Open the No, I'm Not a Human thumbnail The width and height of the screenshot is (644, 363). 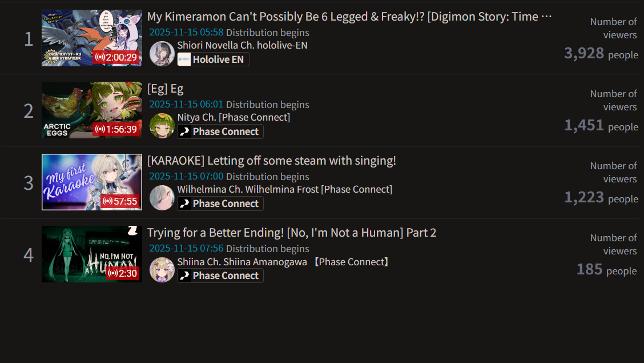(x=92, y=254)
